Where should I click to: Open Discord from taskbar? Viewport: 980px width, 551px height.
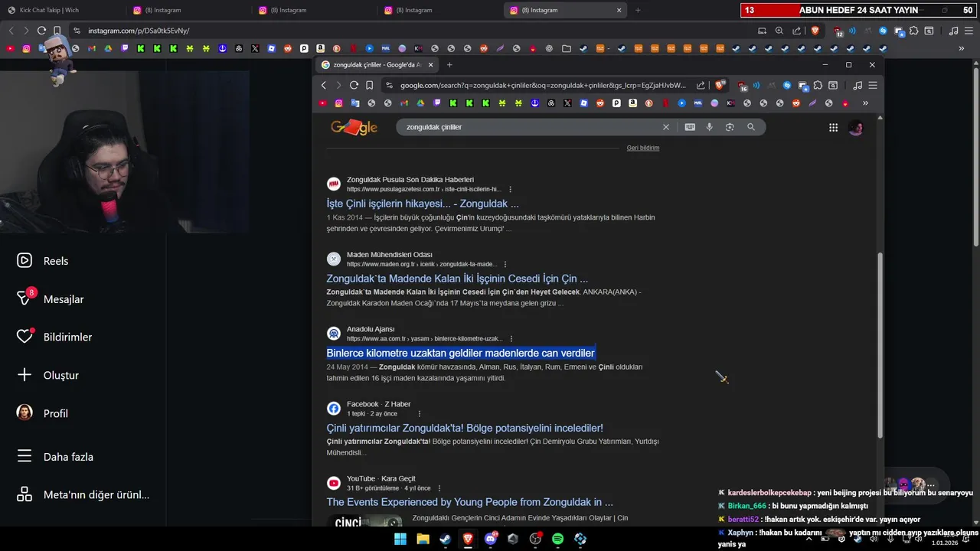[490, 539]
